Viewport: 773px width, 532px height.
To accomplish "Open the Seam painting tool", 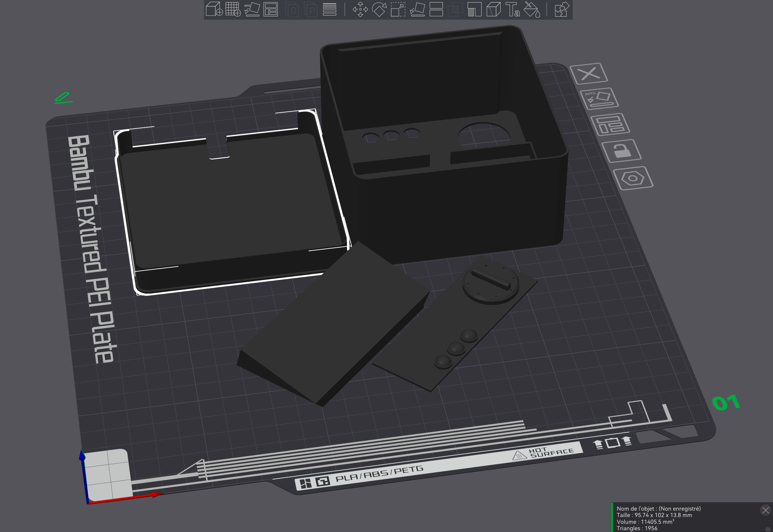I will (x=494, y=10).
